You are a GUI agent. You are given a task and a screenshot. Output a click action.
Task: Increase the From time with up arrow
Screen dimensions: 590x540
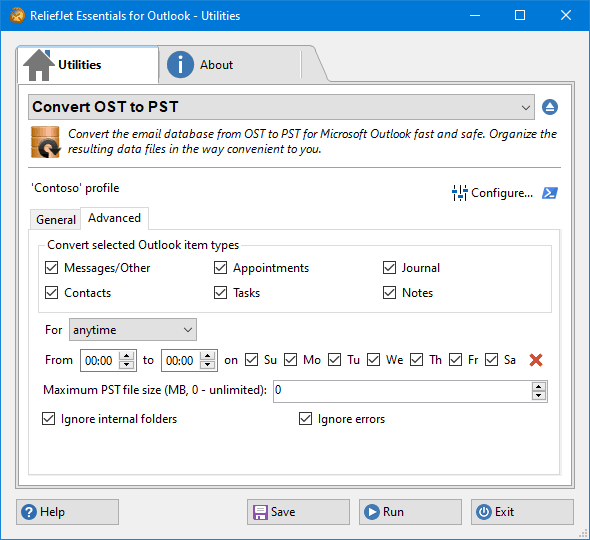127,356
